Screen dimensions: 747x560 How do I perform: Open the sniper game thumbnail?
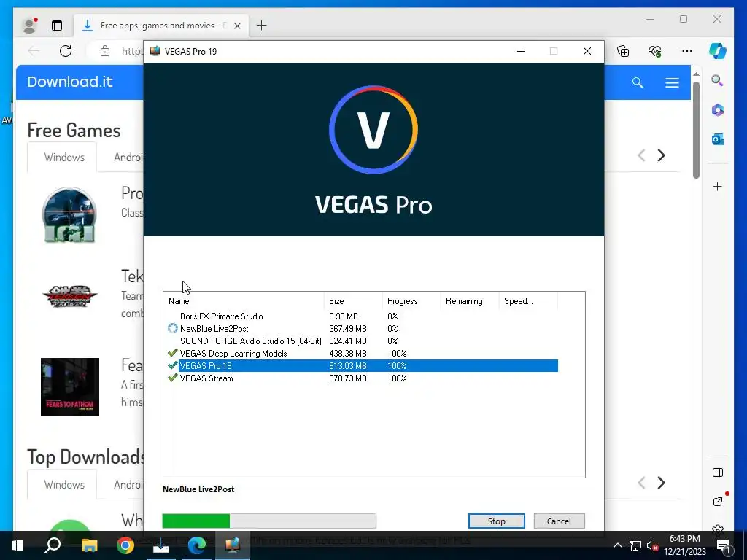point(69,215)
